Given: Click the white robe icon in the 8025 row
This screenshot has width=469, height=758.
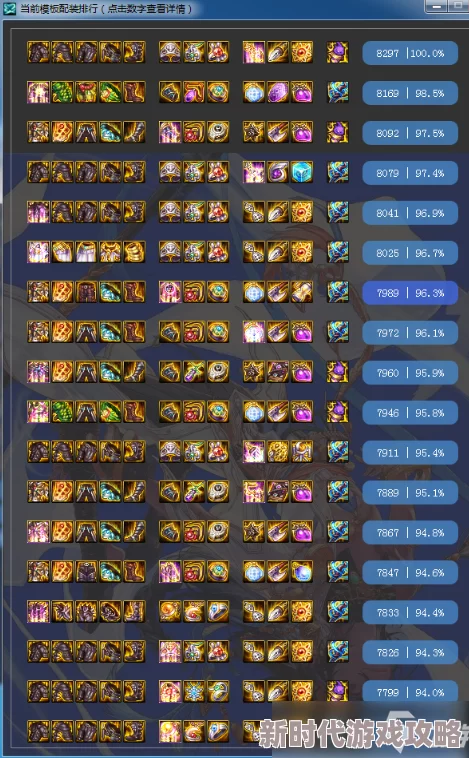Looking at the screenshot, I should [86, 252].
